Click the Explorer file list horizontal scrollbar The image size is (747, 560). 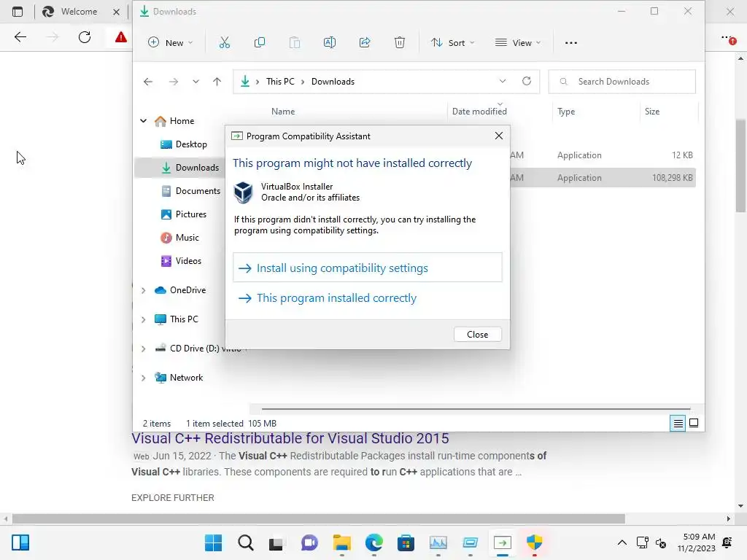coord(476,408)
